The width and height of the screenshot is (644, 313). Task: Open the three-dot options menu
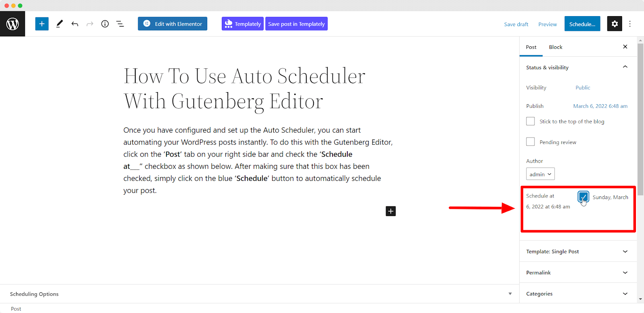pyautogui.click(x=630, y=24)
